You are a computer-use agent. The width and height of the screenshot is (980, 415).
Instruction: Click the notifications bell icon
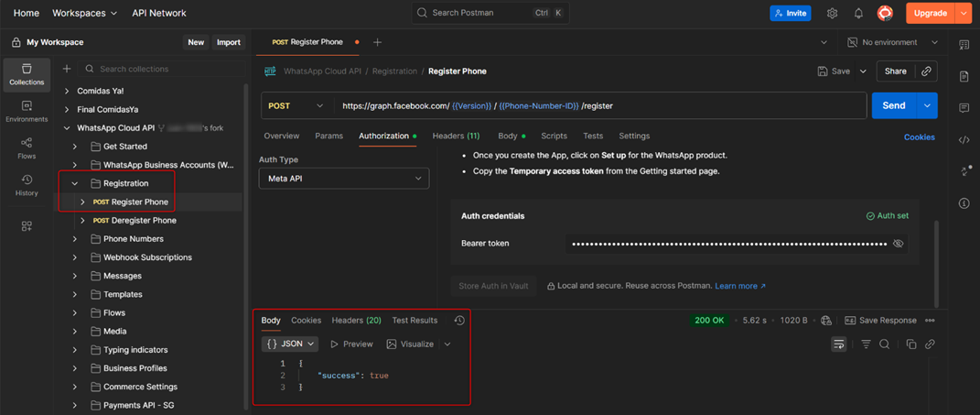coord(858,14)
